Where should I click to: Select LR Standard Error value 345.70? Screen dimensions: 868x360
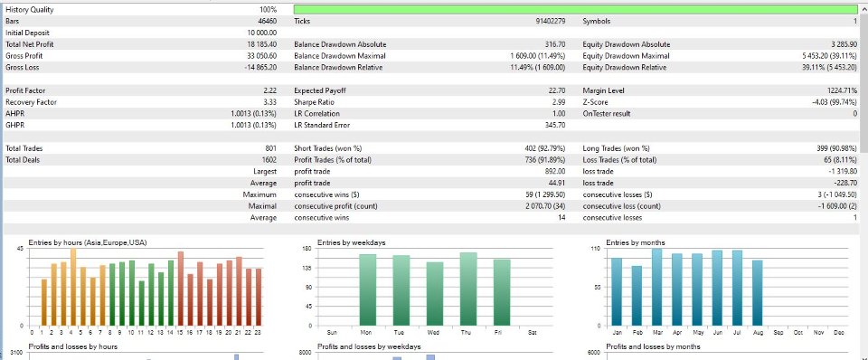555,125
